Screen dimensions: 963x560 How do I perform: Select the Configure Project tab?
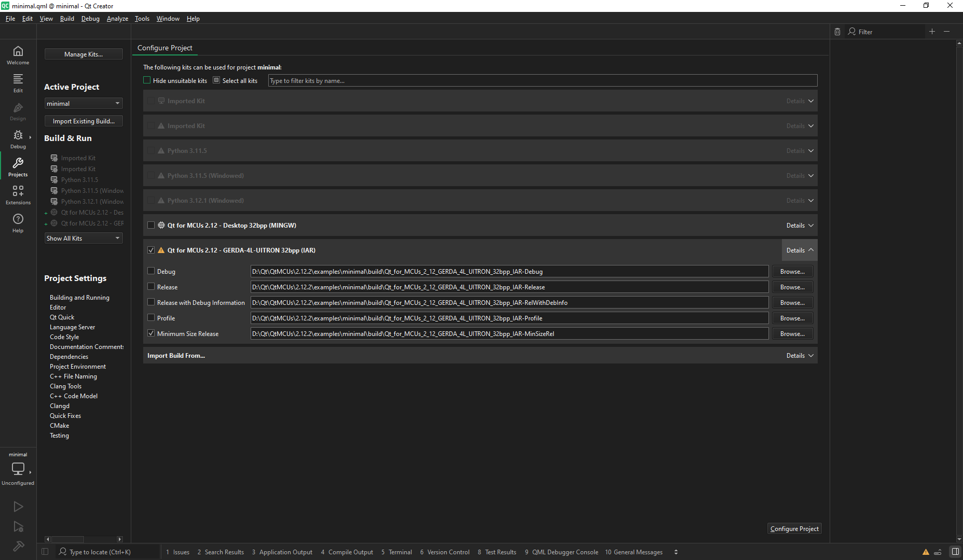click(x=165, y=48)
